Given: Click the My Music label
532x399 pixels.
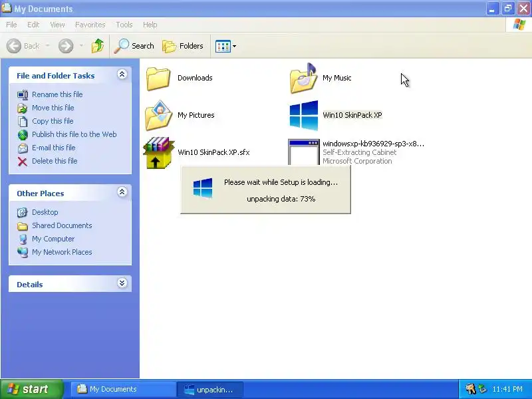Looking at the screenshot, I should tap(337, 78).
